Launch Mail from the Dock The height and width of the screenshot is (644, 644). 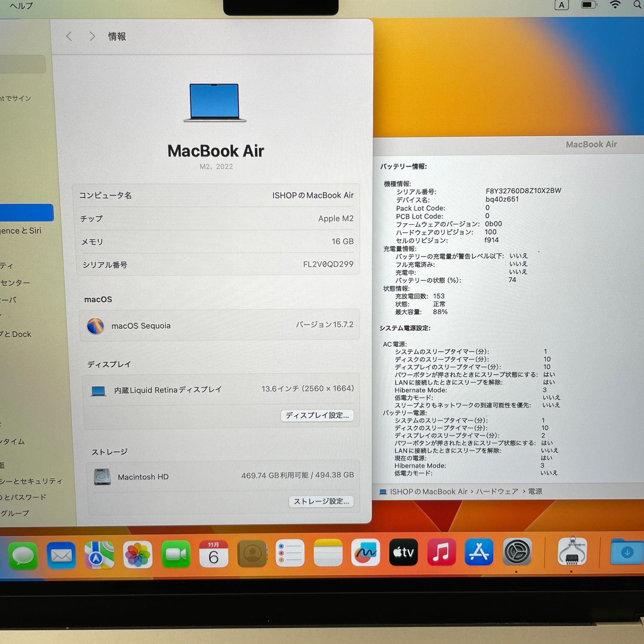(61, 555)
